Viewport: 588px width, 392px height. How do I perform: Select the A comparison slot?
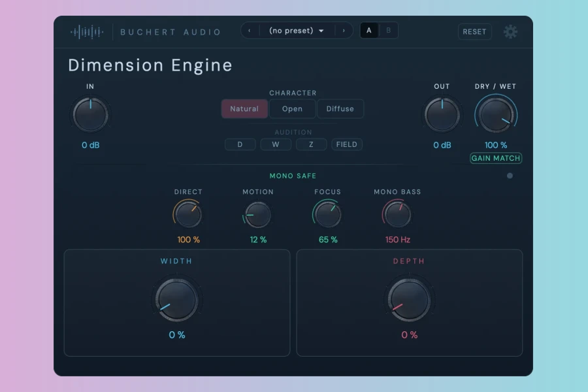coord(369,31)
